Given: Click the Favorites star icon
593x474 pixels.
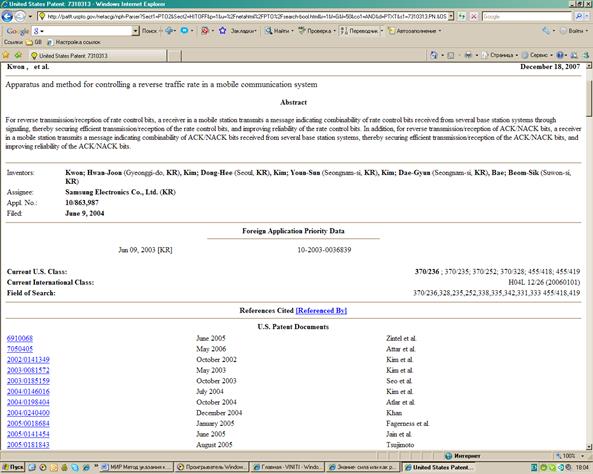Looking at the screenshot, I should (x=6, y=56).
